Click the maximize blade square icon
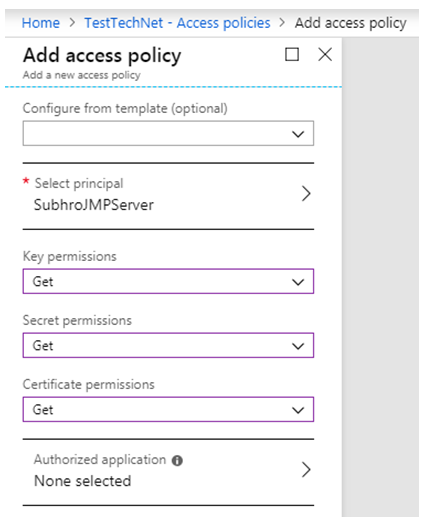Viewport: 430px width, 528px height. pos(292,54)
